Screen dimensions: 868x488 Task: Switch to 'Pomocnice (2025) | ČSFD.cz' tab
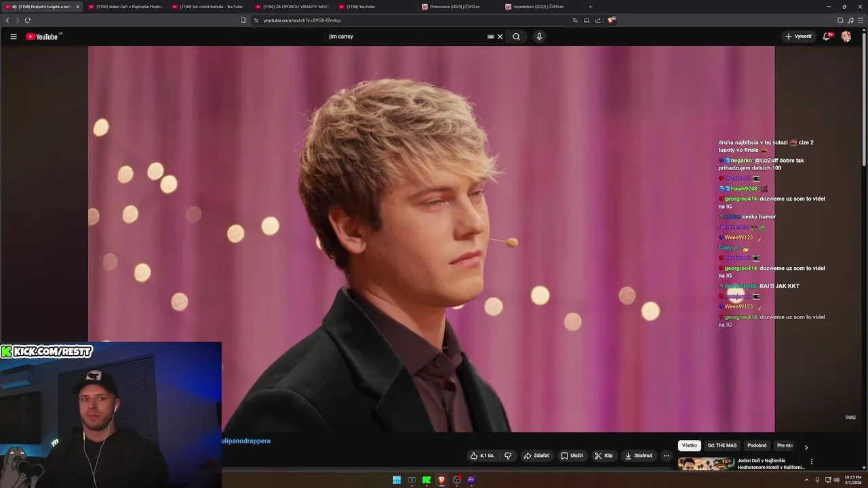tap(459, 7)
